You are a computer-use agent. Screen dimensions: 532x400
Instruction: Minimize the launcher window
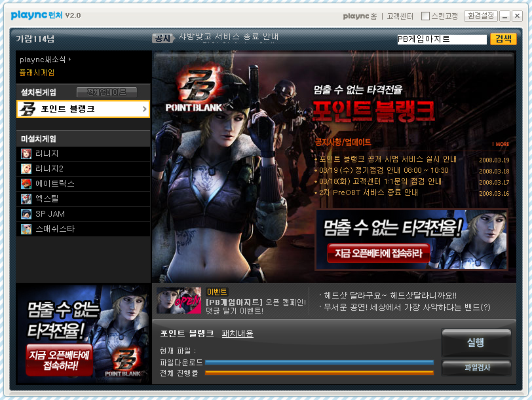pyautogui.click(x=505, y=16)
